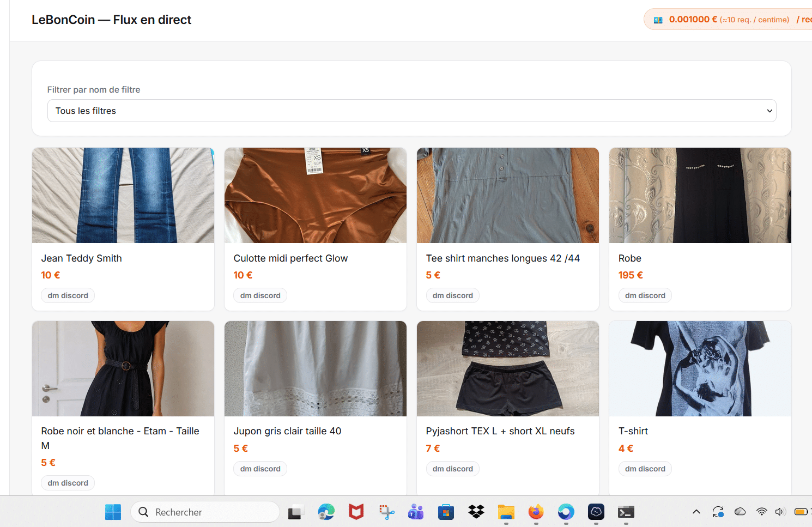This screenshot has width=812, height=527.
Task: Click dm discord under the 195 € Robe
Action: [645, 295]
